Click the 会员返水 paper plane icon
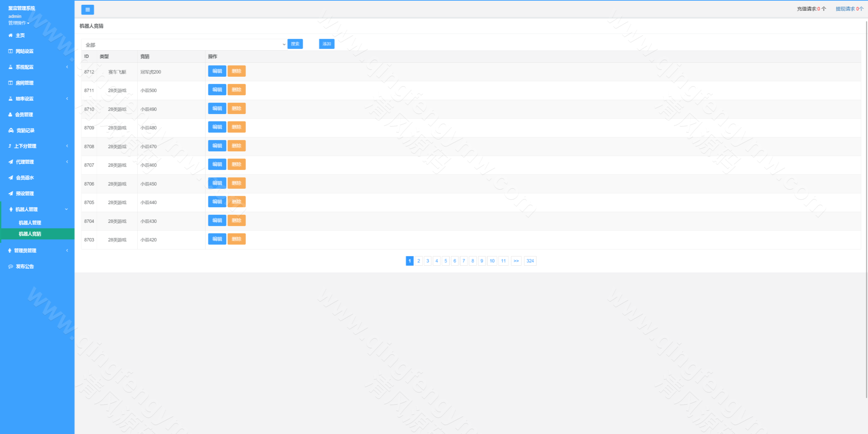The height and width of the screenshot is (434, 868). click(x=11, y=177)
